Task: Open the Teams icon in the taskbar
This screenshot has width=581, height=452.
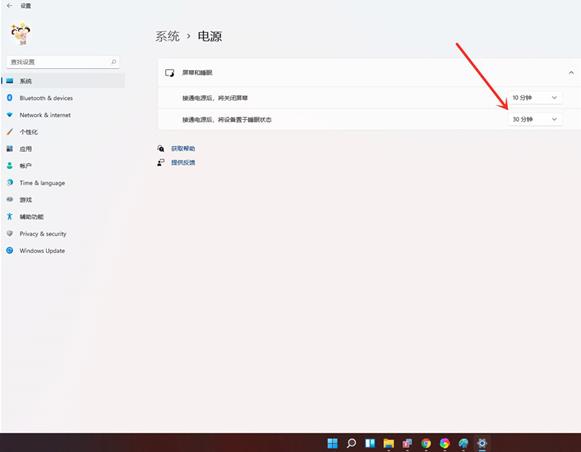Action: coord(407,443)
